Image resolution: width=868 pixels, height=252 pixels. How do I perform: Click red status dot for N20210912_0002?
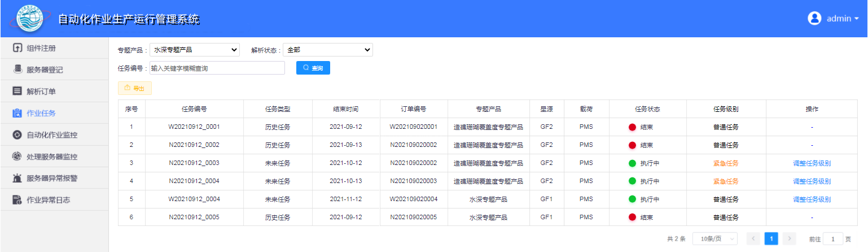[633, 145]
